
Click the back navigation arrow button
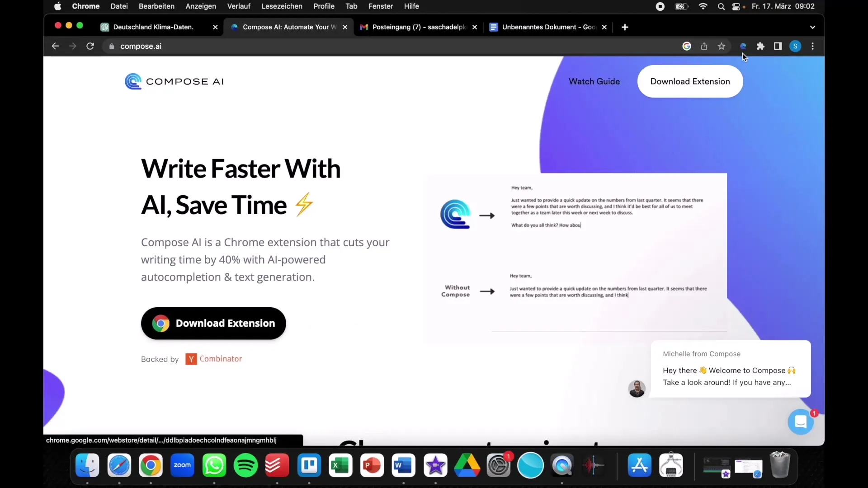click(56, 46)
